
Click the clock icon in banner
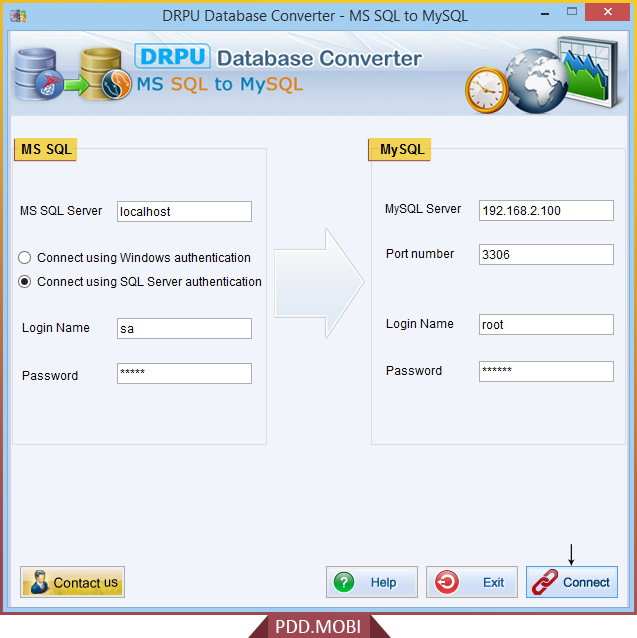(486, 90)
